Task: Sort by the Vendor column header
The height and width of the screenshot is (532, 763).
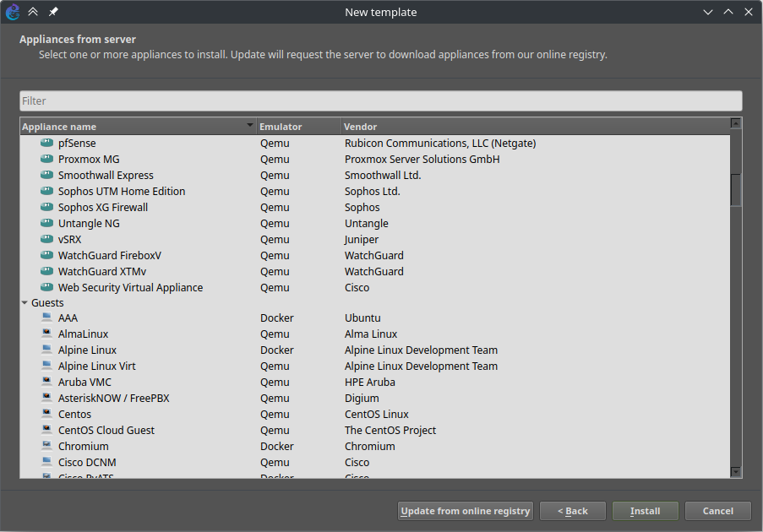Action: [536, 127]
